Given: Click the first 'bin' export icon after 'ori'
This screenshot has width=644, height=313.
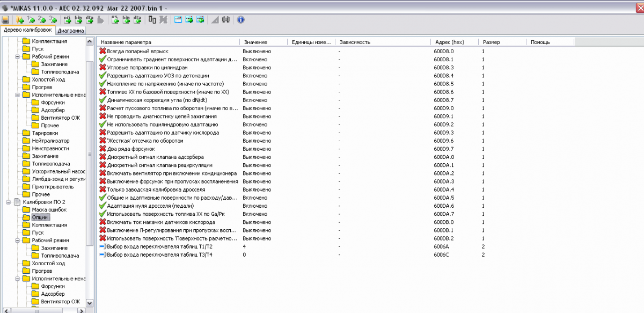Looking at the screenshot, I should pos(78,20).
